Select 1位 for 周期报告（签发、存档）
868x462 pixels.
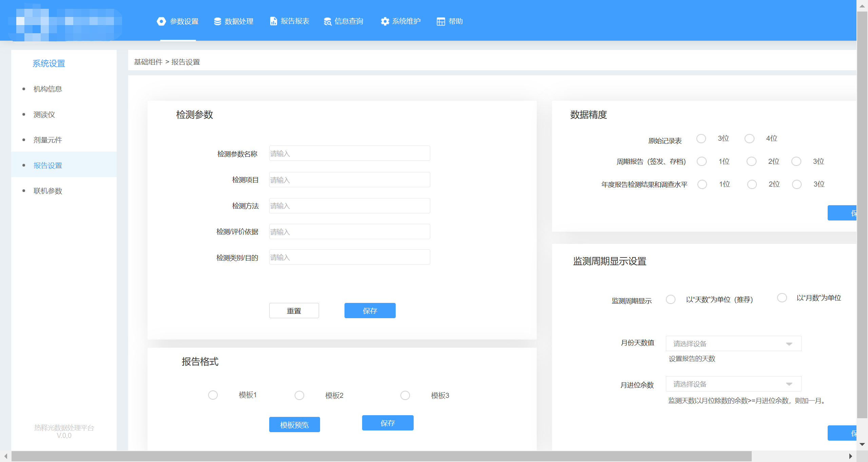pyautogui.click(x=702, y=161)
